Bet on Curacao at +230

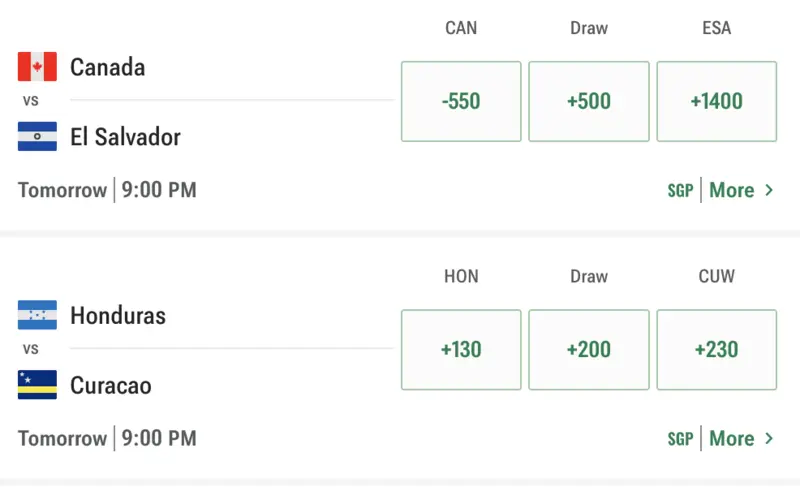pyautogui.click(x=716, y=349)
